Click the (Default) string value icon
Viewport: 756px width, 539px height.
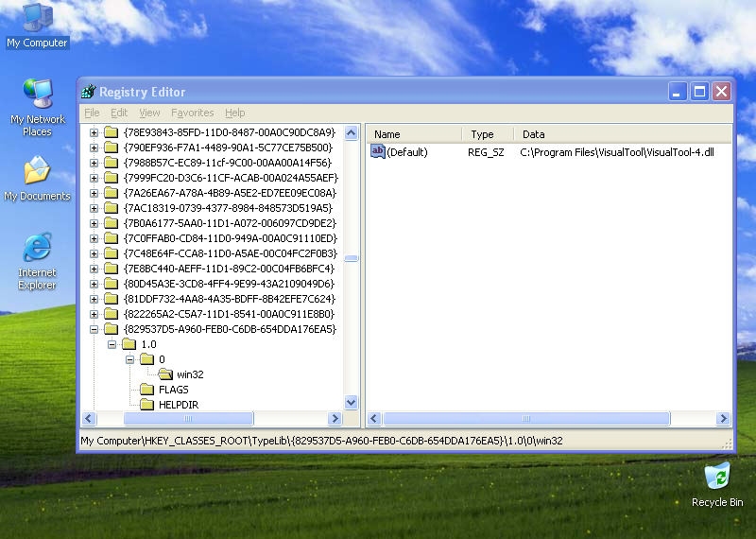click(x=377, y=151)
